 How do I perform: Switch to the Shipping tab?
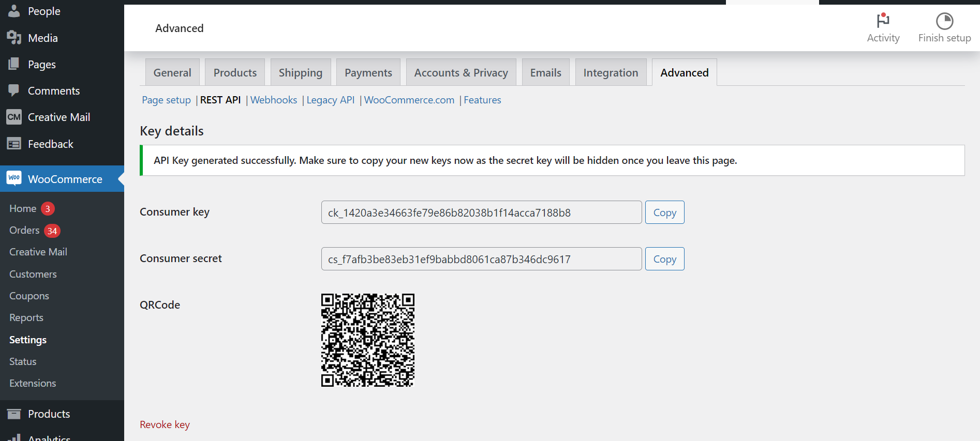tap(300, 73)
